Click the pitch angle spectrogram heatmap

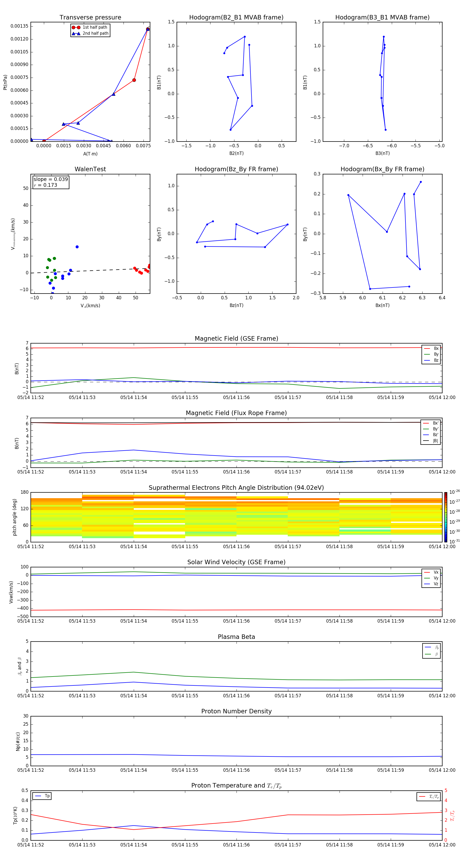point(236,517)
